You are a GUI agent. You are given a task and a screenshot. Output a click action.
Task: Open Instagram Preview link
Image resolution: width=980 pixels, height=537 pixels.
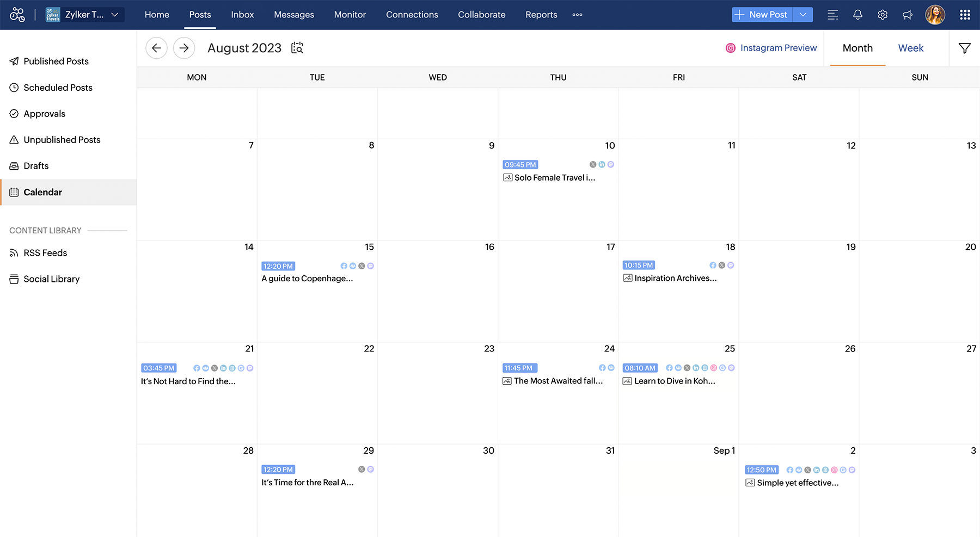(779, 48)
